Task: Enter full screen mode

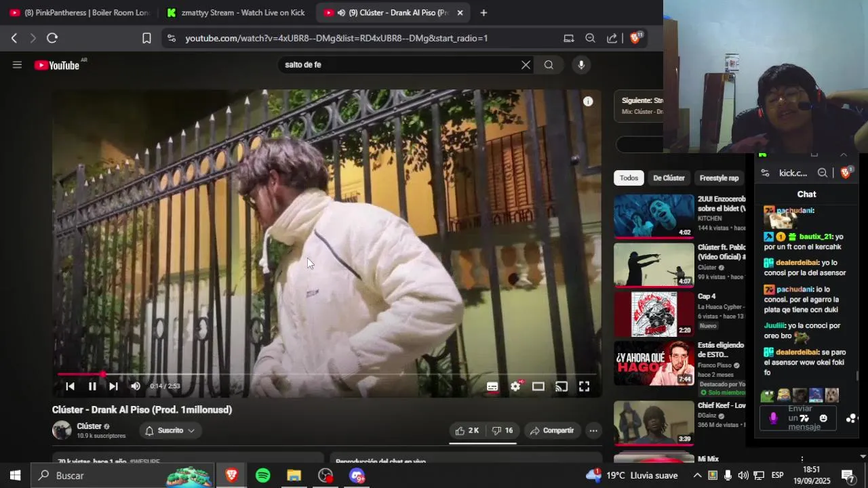Action: click(x=584, y=386)
